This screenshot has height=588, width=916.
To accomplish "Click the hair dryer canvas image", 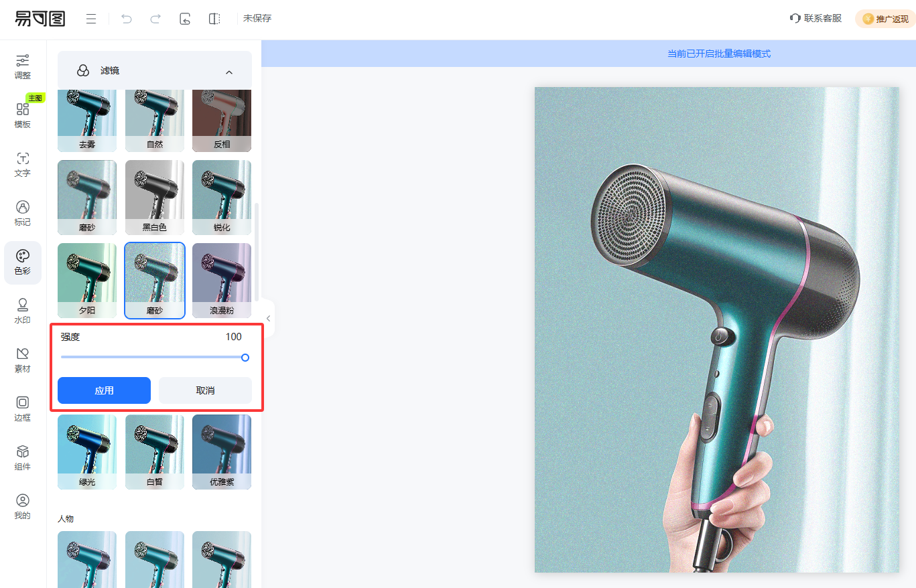I will point(716,329).
